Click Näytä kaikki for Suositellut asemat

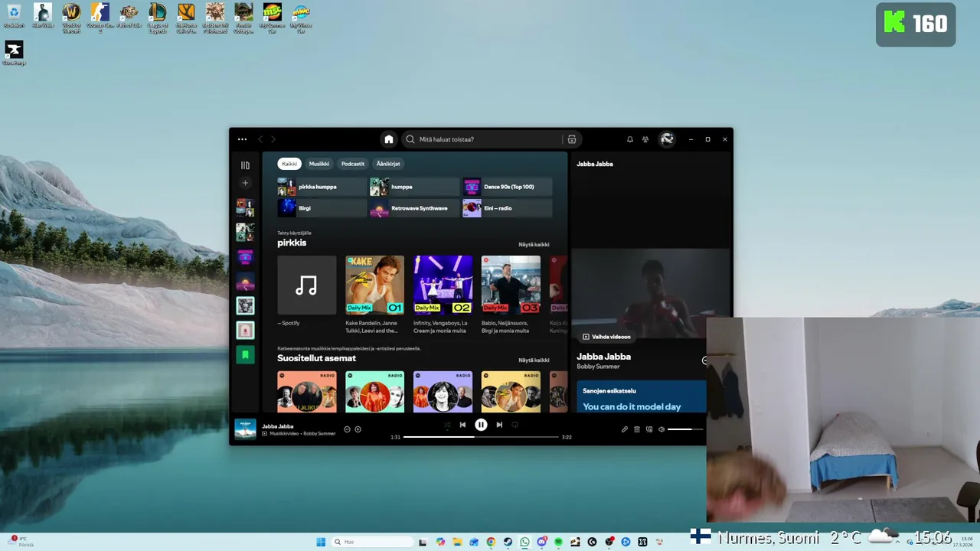534,360
